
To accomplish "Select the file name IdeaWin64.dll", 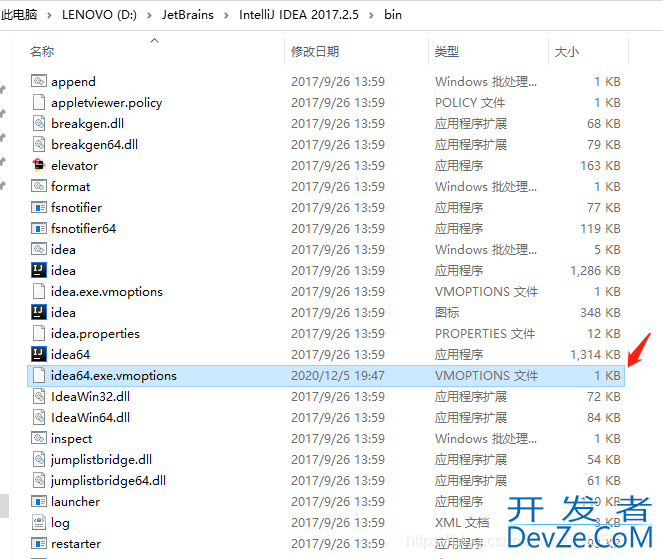I will [90, 417].
